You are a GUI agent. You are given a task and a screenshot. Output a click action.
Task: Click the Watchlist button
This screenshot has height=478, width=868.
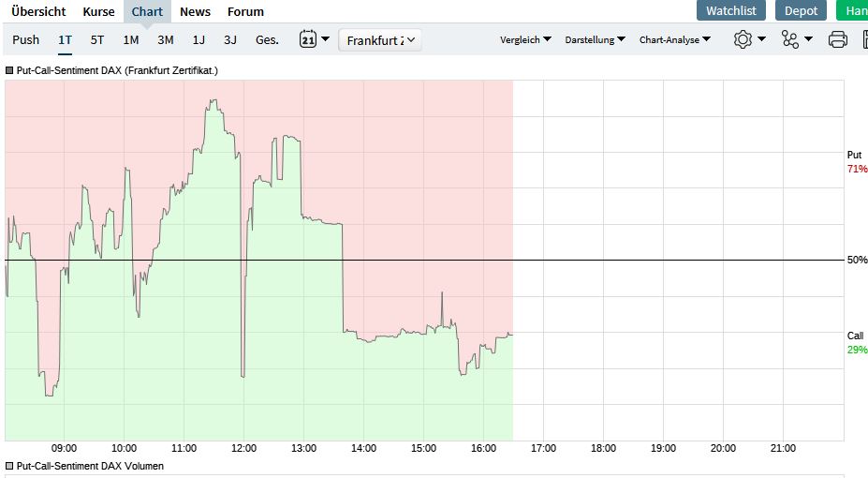tap(730, 10)
